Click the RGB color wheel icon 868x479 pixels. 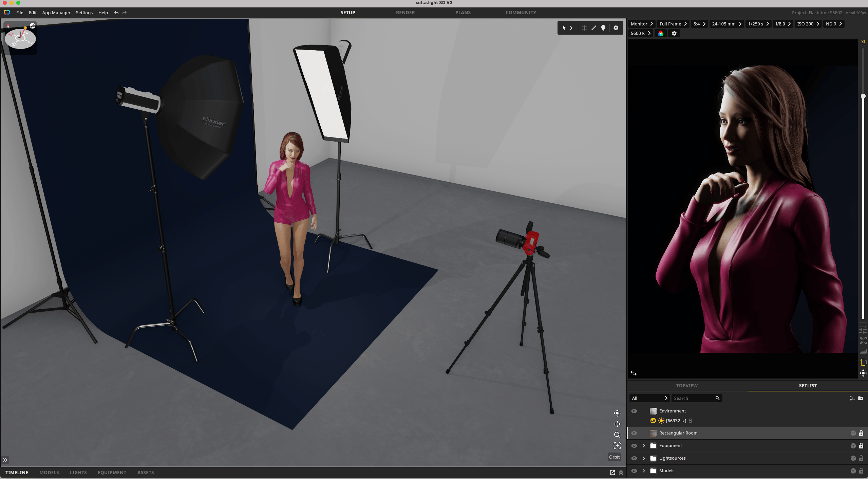(x=660, y=33)
